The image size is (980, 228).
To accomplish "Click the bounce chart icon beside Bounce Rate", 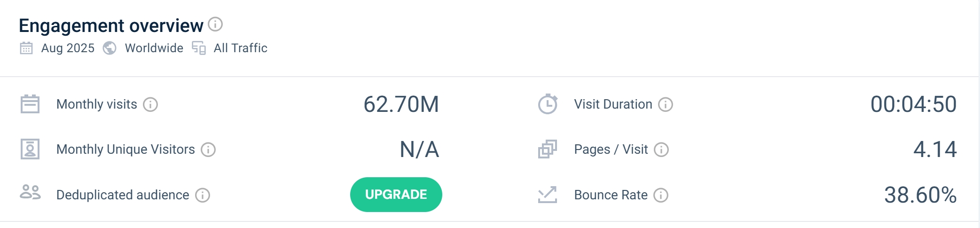I will pyautogui.click(x=548, y=195).
